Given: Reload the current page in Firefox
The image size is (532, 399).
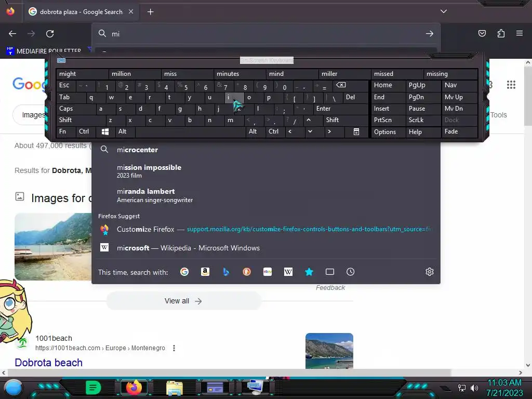Looking at the screenshot, I should coord(50,34).
